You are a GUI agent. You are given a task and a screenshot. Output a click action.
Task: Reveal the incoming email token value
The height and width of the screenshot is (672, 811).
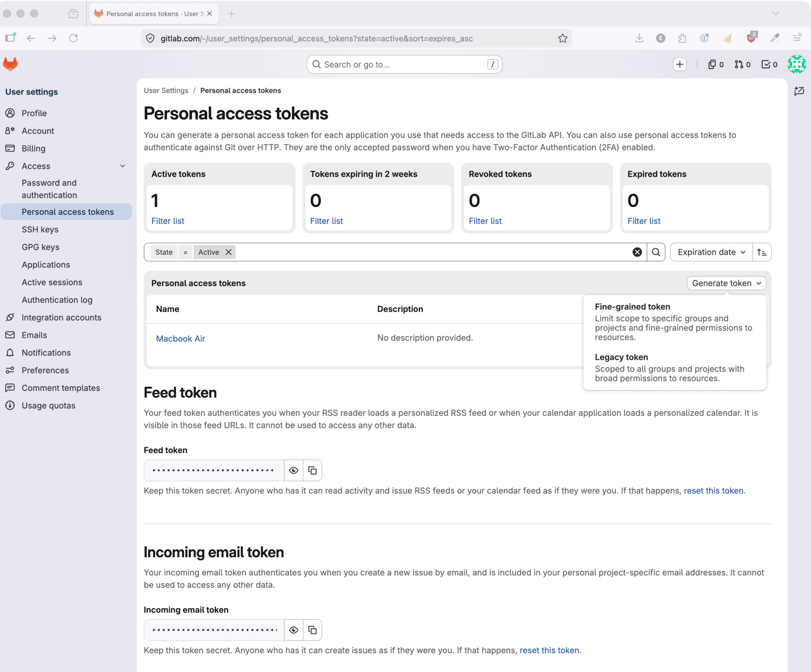coord(293,630)
